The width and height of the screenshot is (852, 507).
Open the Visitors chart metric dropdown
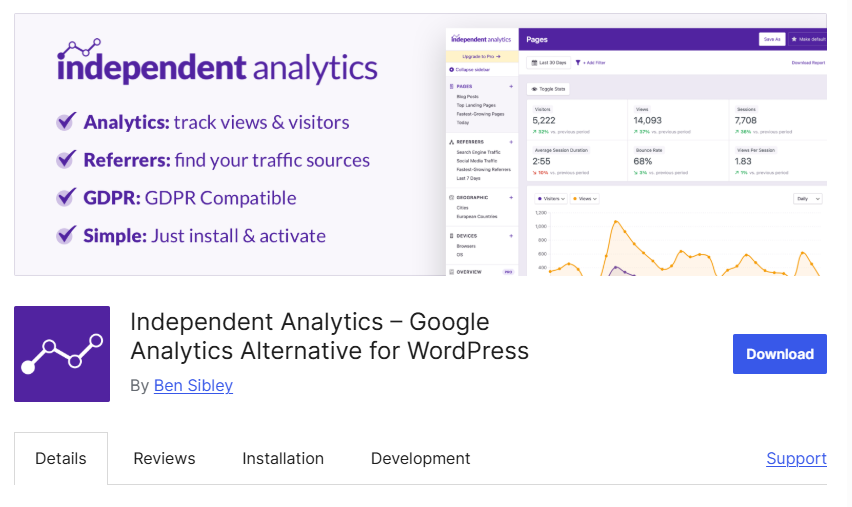[551, 199]
